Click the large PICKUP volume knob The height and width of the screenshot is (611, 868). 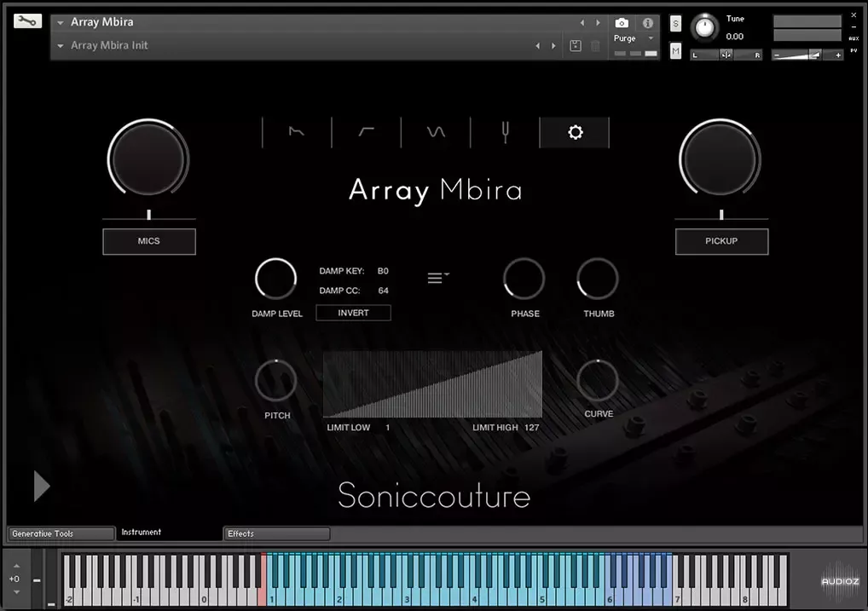[720, 159]
